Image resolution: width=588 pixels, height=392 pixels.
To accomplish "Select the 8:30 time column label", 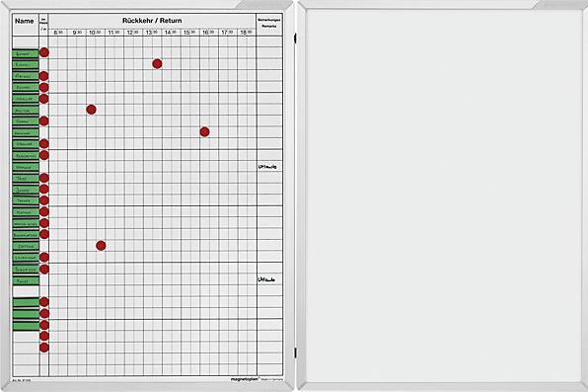I will [x=58, y=33].
